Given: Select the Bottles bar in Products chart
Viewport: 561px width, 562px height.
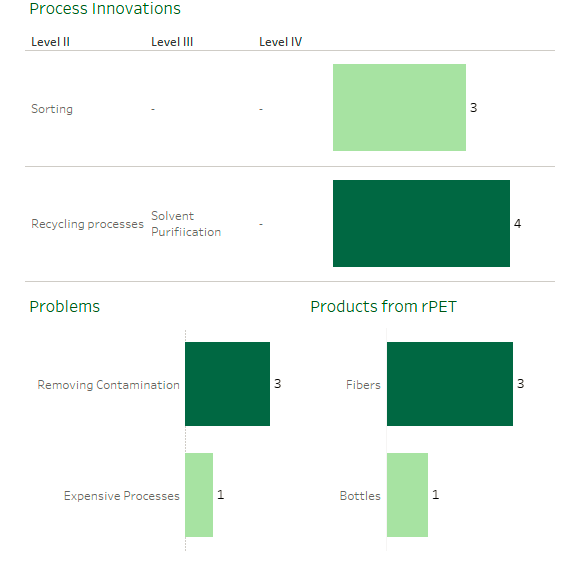Looking at the screenshot, I should pos(407,495).
